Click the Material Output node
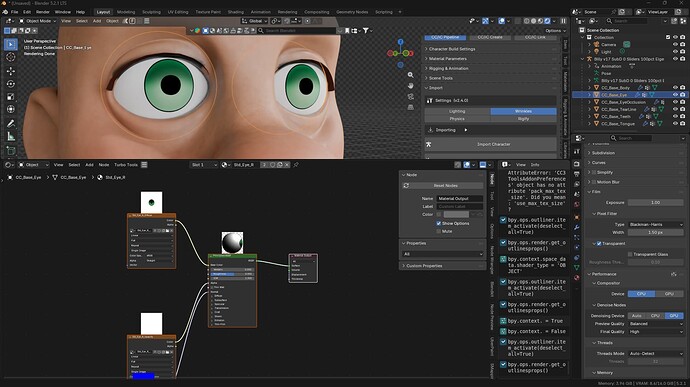The height and width of the screenshot is (387, 690). (x=303, y=268)
